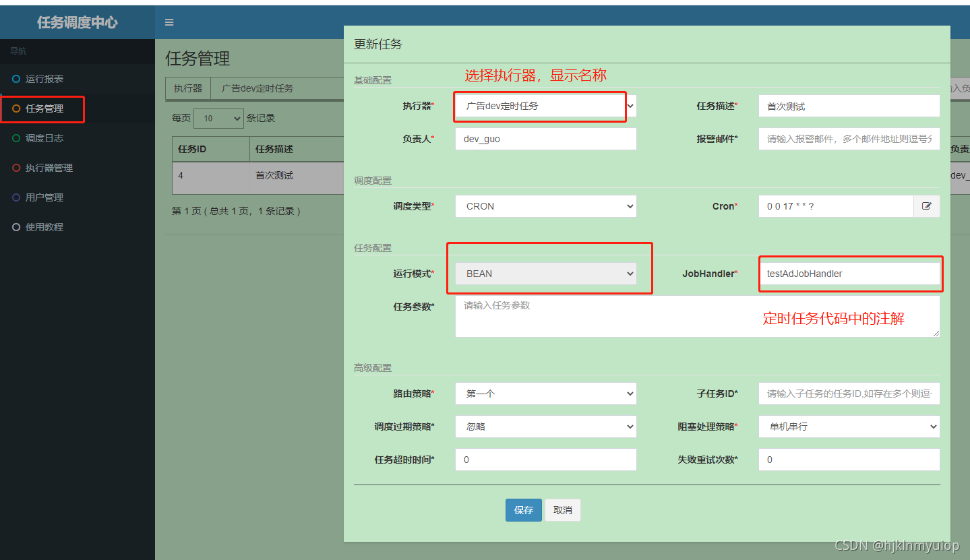This screenshot has width=970, height=560.
Task: Click 任务调度中心 header title
Action: point(78,22)
